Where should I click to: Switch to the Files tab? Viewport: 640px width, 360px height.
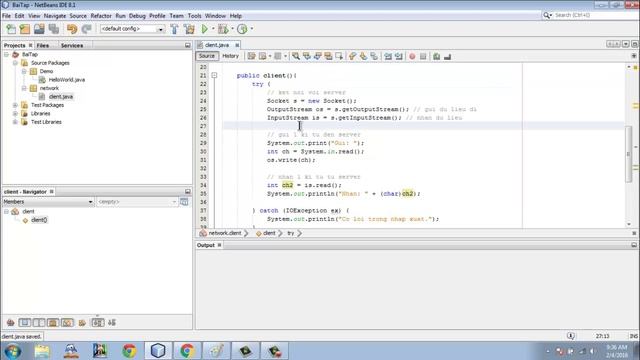(x=43, y=45)
